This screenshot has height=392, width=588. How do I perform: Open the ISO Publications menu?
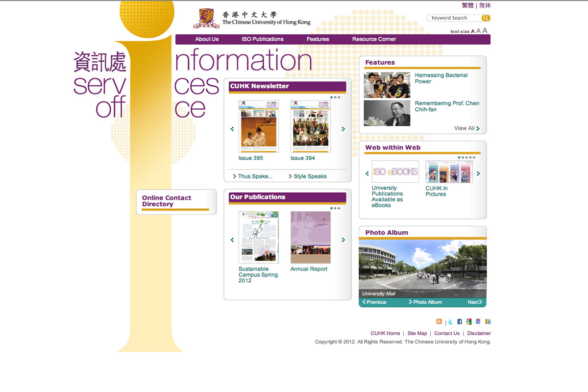(263, 39)
